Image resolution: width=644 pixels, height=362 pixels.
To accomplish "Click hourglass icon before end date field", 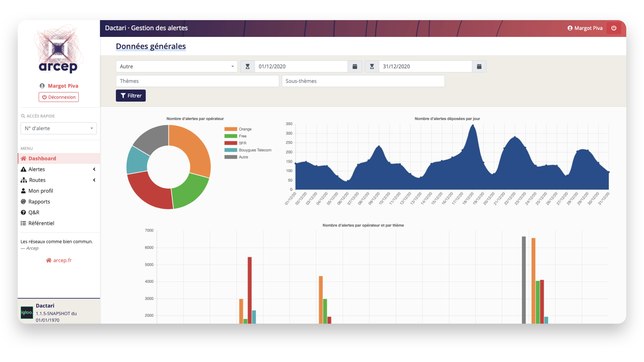I will (x=372, y=66).
